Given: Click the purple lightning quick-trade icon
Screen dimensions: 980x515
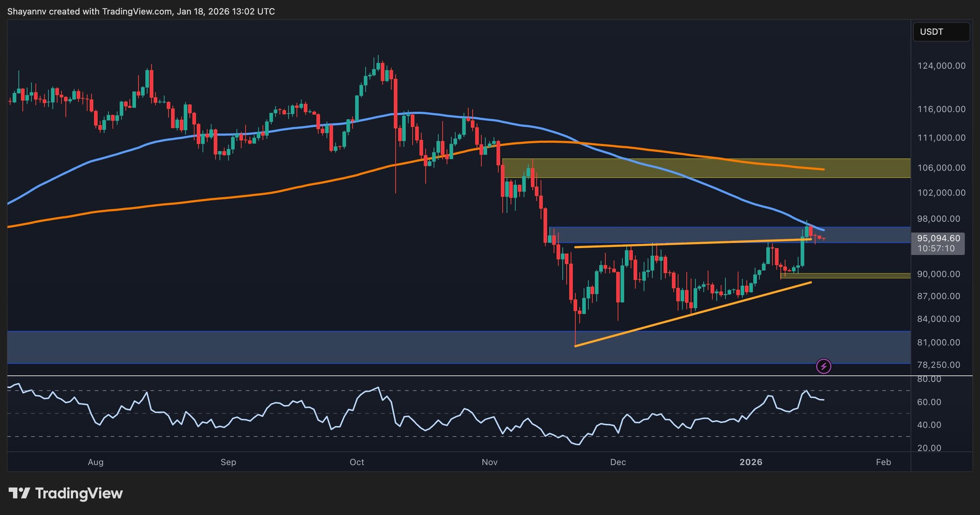Looking at the screenshot, I should tap(823, 366).
